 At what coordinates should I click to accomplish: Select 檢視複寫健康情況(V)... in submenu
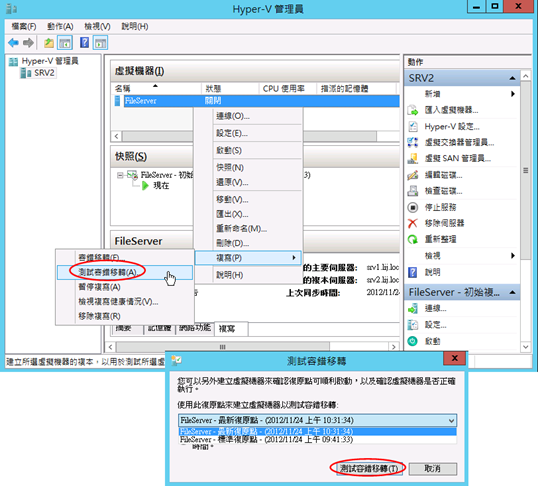click(125, 302)
